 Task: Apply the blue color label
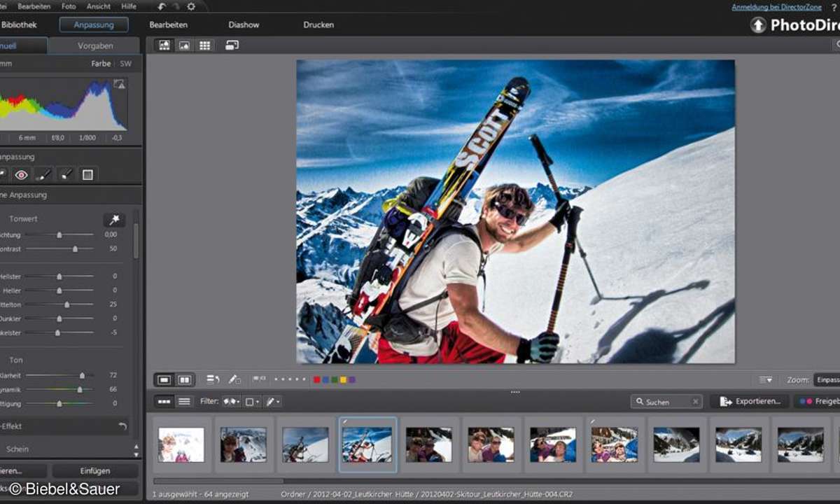(325, 379)
